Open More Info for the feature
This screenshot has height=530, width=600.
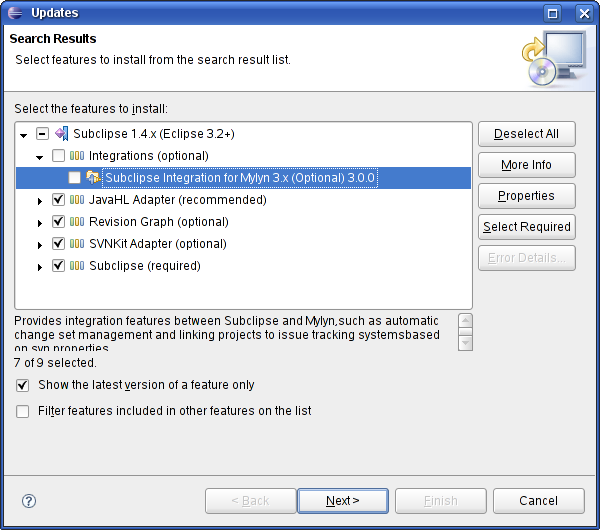527,165
